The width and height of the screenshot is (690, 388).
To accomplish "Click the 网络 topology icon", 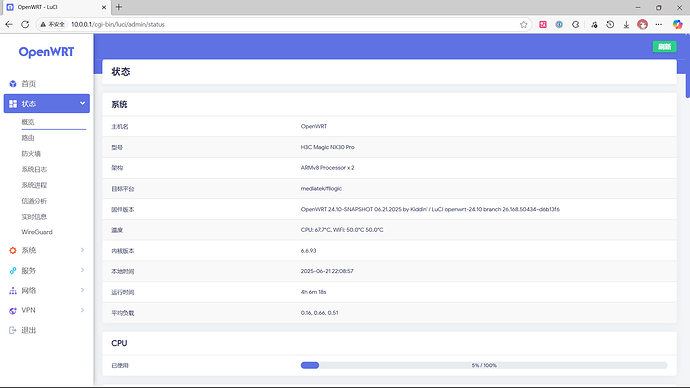I will click(13, 290).
